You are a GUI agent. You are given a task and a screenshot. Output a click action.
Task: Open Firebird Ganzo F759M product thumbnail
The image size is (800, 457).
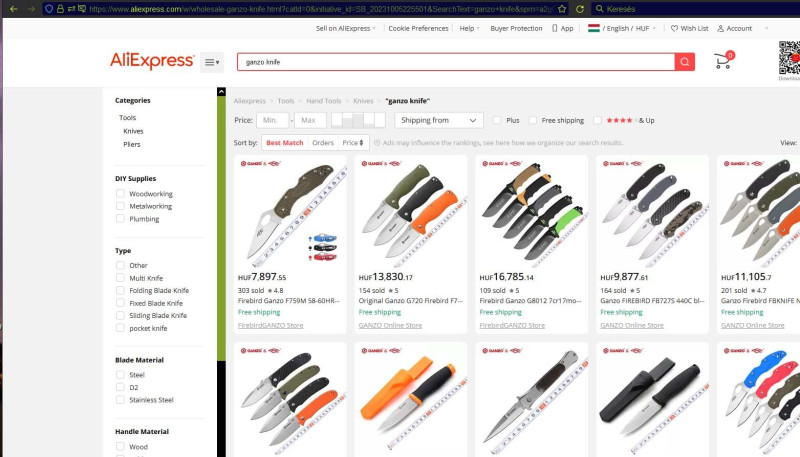(290, 212)
